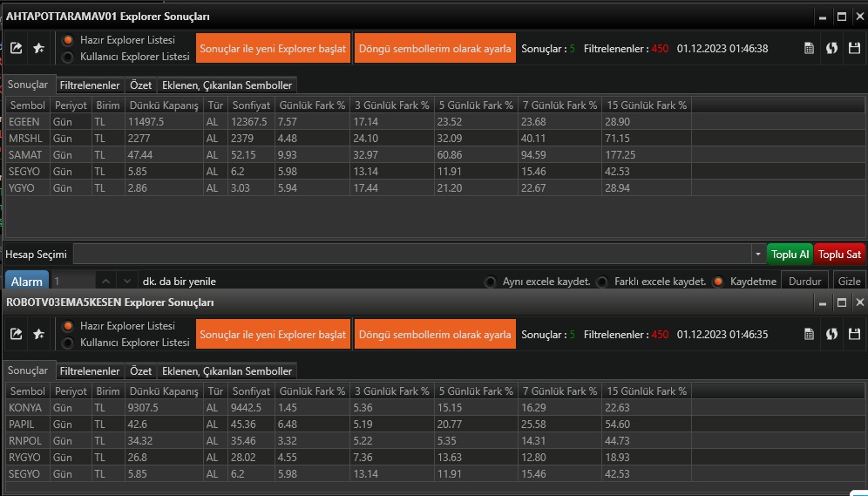The width and height of the screenshot is (868, 496).
Task: Select EGEEN row symbol cell
Action: coord(28,122)
